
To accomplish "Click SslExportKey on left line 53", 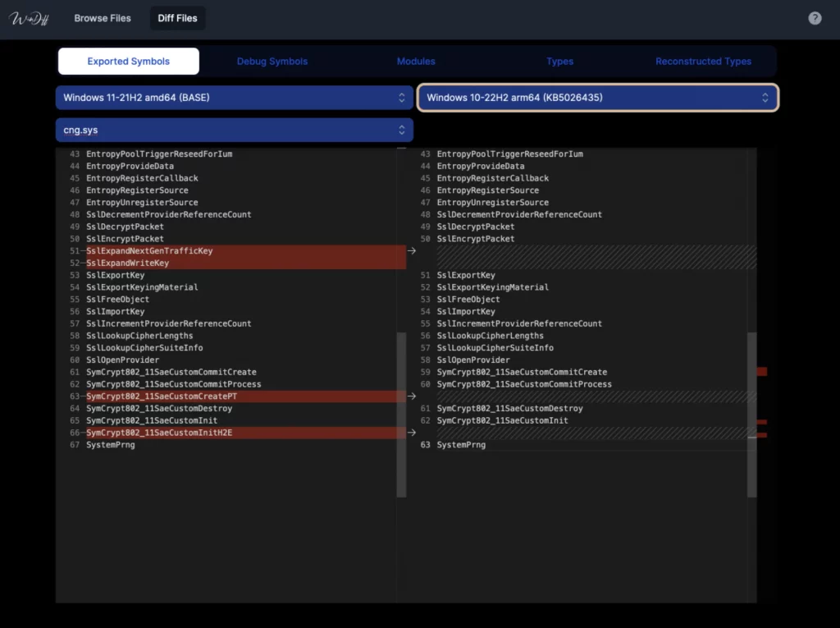I will point(115,275).
